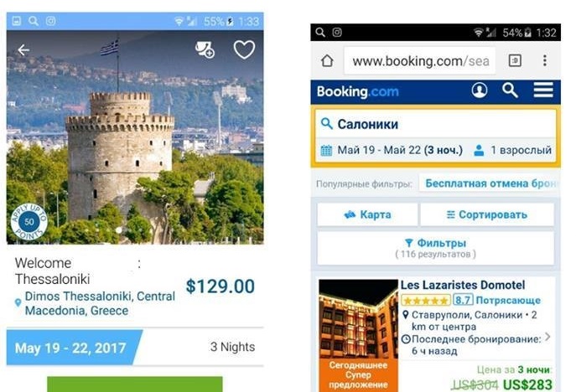This screenshot has width=576, height=392.
Task: Tap the cup-with-plus compare icon
Action: pyautogui.click(x=205, y=50)
